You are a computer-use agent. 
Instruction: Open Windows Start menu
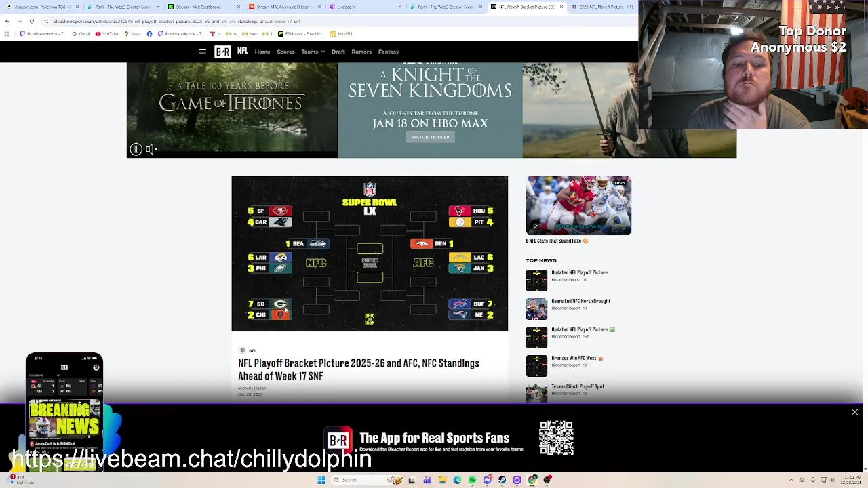point(321,480)
